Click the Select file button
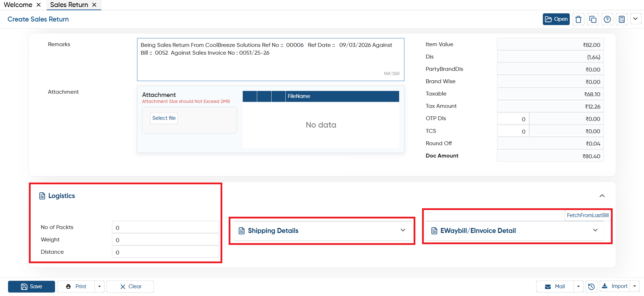The image size is (644, 296). pos(164,118)
